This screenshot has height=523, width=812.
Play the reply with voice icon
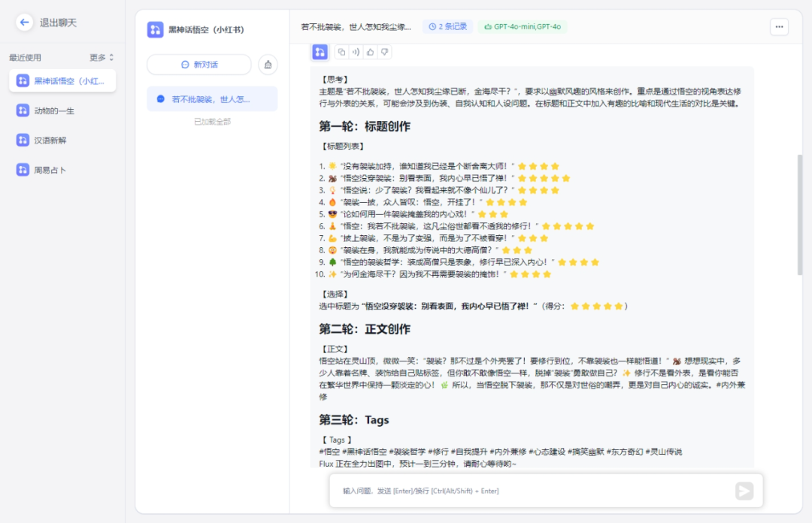[x=356, y=52]
